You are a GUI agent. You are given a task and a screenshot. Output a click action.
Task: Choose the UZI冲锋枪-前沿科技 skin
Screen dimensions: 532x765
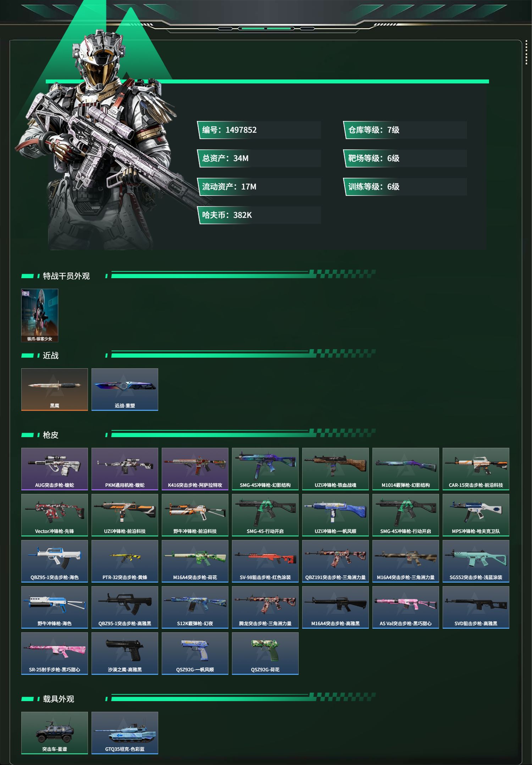pyautogui.click(x=125, y=515)
